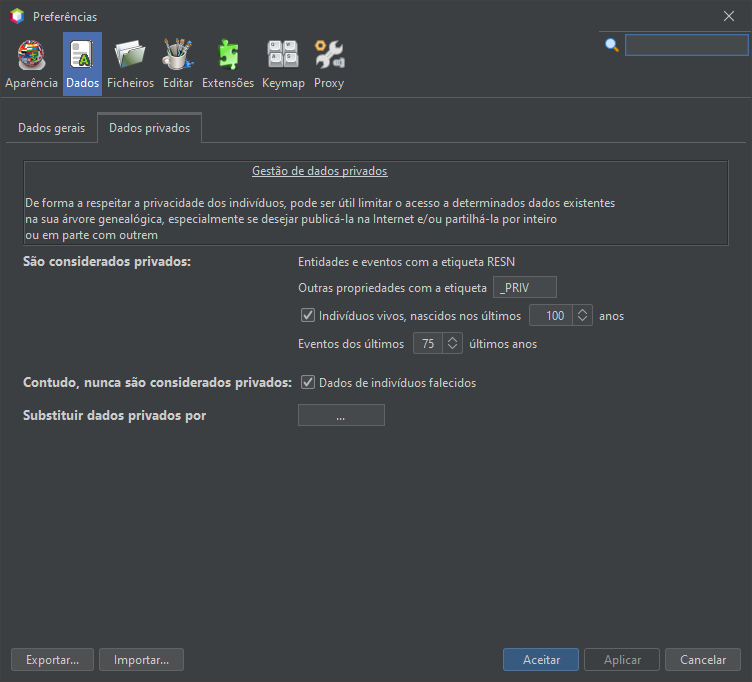This screenshot has width=752, height=682.
Task: Open the Ficheiros preferences category
Action: 130,64
